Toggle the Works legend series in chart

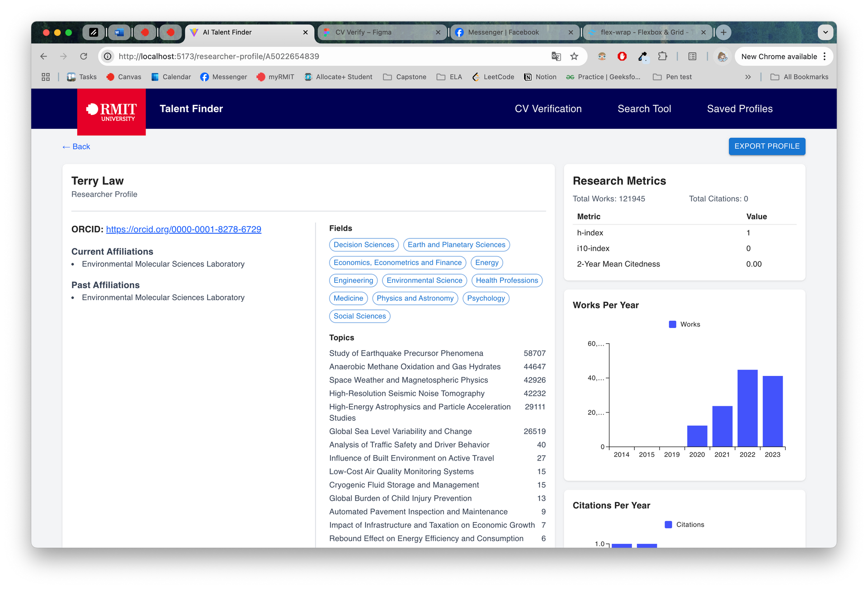coord(684,324)
